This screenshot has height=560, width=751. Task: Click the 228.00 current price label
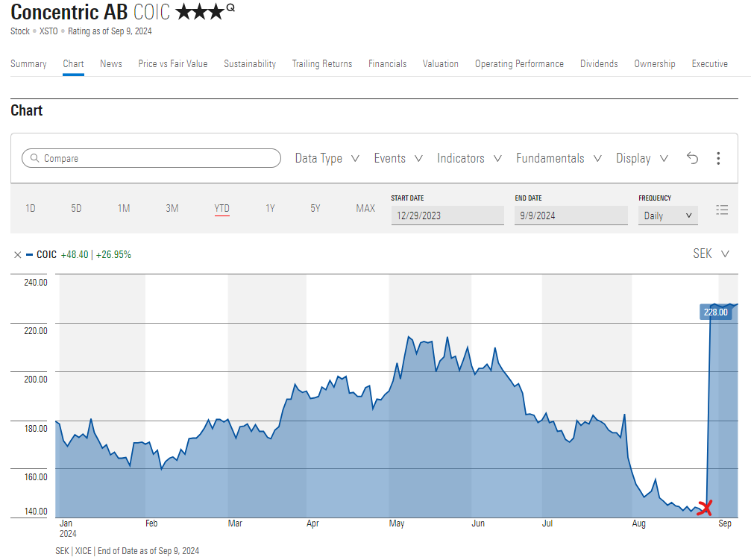715,312
